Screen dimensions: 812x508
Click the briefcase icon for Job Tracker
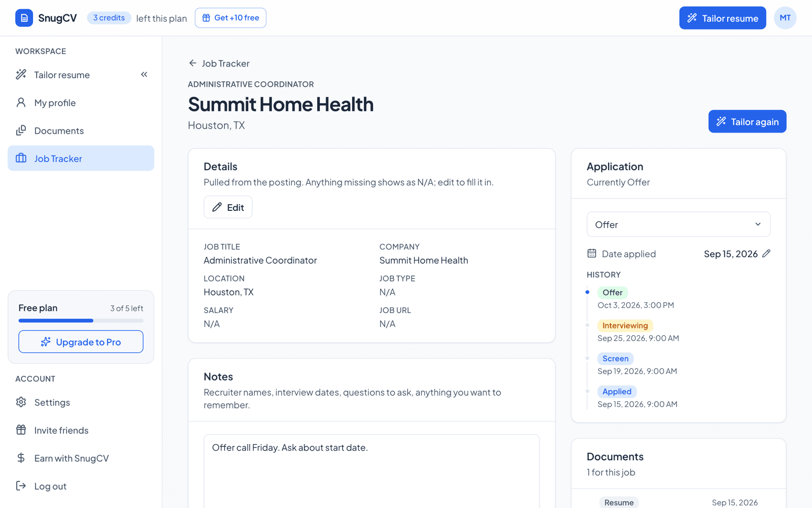21,158
